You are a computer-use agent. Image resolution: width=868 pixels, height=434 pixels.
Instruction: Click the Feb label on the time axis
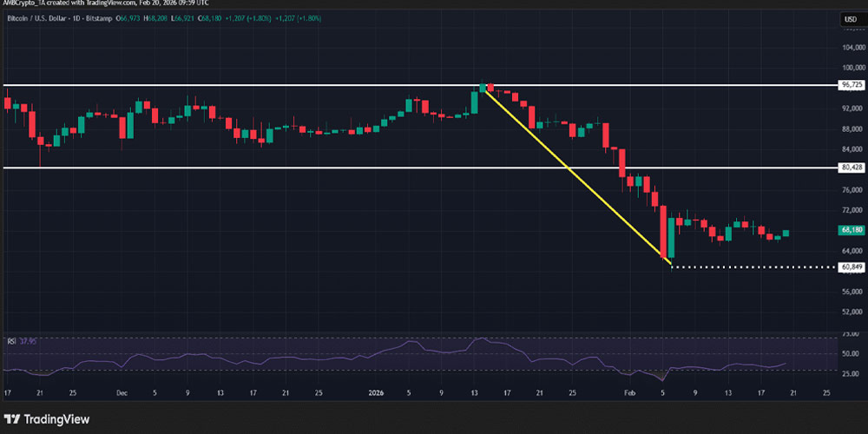click(629, 392)
